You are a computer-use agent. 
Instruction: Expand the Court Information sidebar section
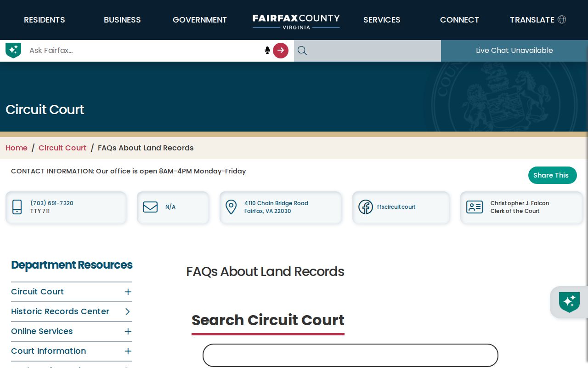coord(128,351)
